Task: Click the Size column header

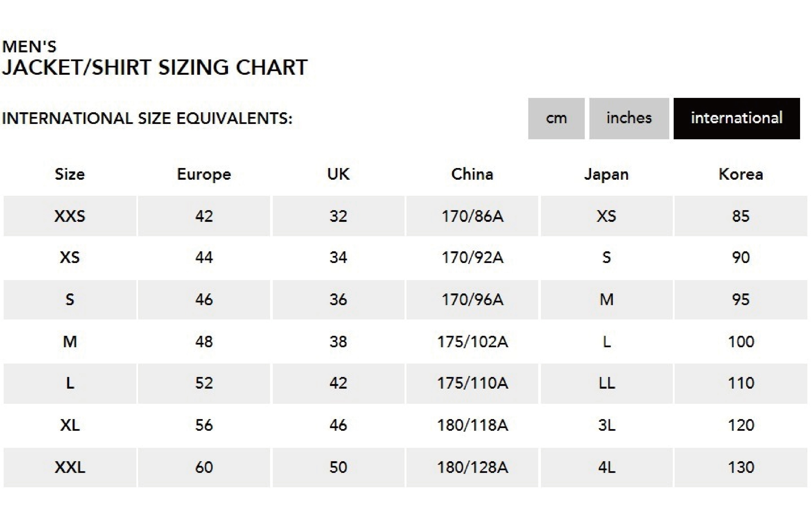Action: click(70, 174)
